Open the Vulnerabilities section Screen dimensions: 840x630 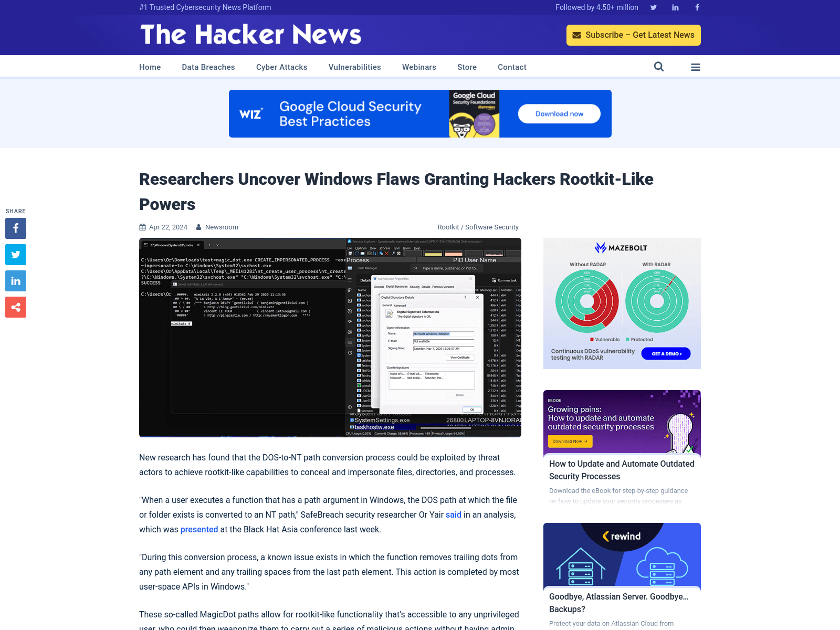click(355, 67)
